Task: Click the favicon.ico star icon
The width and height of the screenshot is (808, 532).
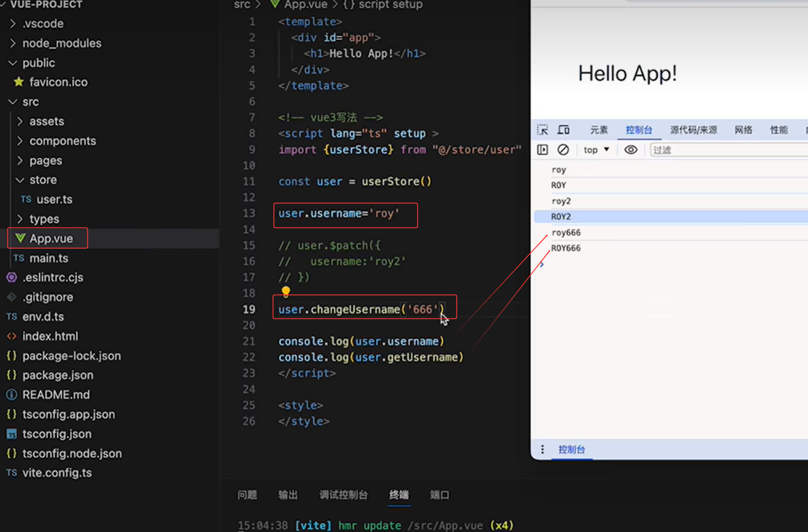Action: [x=19, y=82]
